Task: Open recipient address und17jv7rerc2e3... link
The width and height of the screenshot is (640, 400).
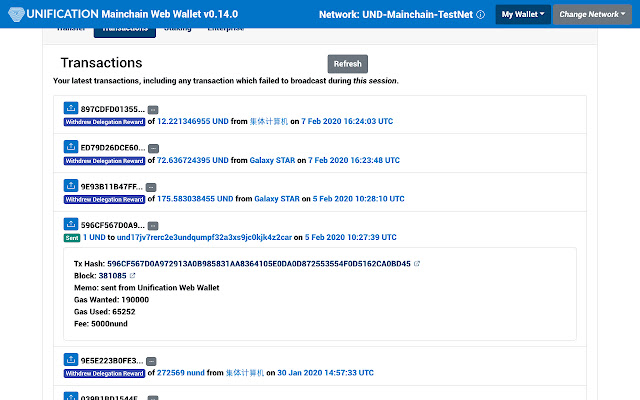Action: (204, 237)
